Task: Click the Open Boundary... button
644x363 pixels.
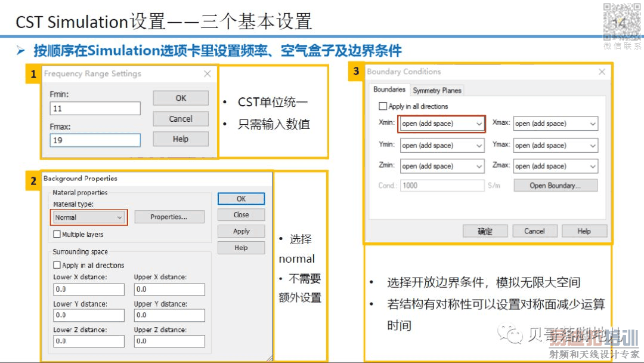Action: coord(555,186)
